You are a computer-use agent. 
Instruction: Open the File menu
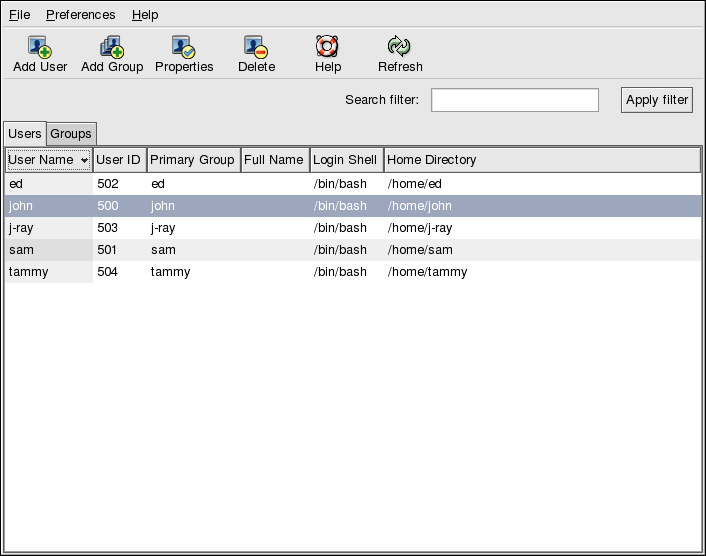point(20,15)
